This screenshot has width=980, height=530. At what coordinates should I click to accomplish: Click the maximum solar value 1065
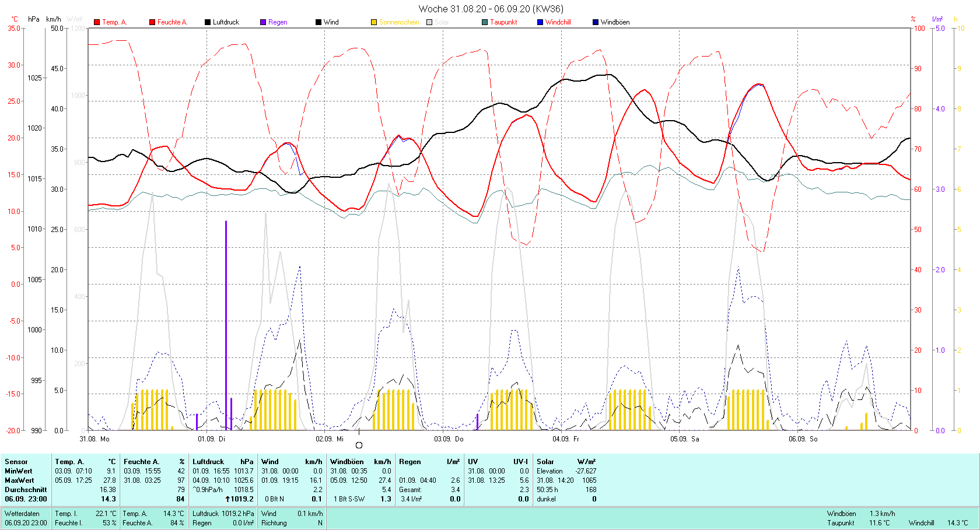(589, 480)
